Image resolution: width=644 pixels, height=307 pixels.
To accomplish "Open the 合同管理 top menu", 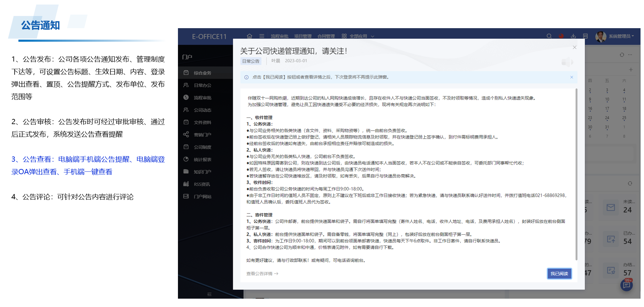I will point(326,36).
